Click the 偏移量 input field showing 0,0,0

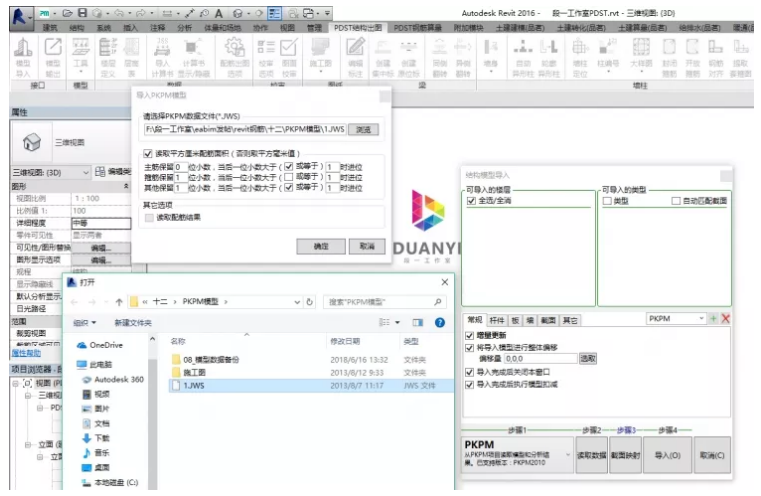click(540, 359)
